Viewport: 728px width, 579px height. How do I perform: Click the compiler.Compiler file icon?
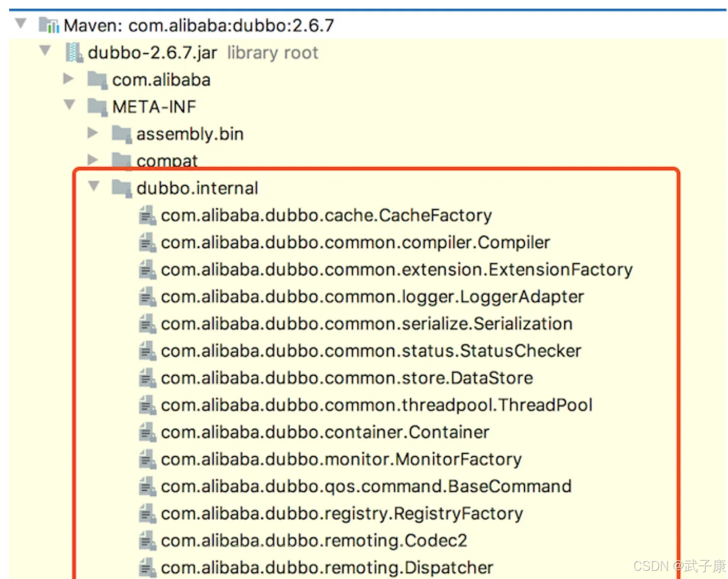coord(147,242)
